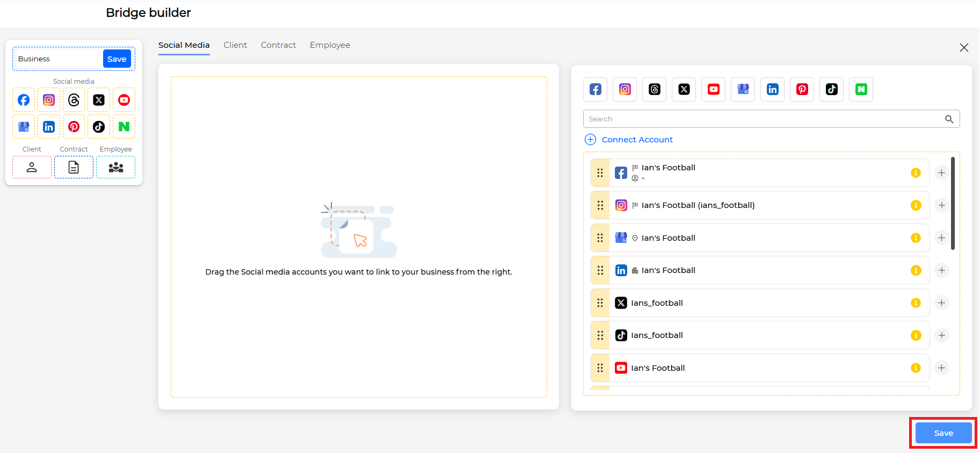
Task: Click drag handle of Facebook Ian's Football row
Action: (600, 173)
